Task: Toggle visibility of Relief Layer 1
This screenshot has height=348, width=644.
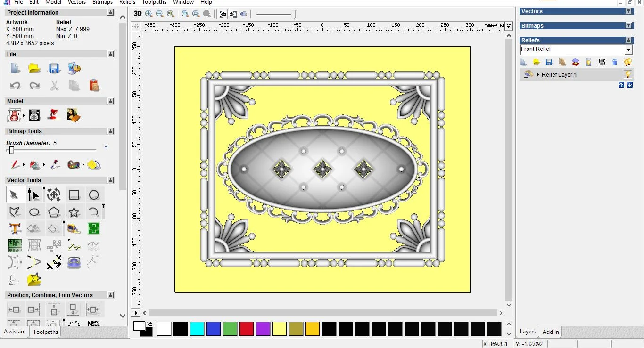Action: click(627, 74)
